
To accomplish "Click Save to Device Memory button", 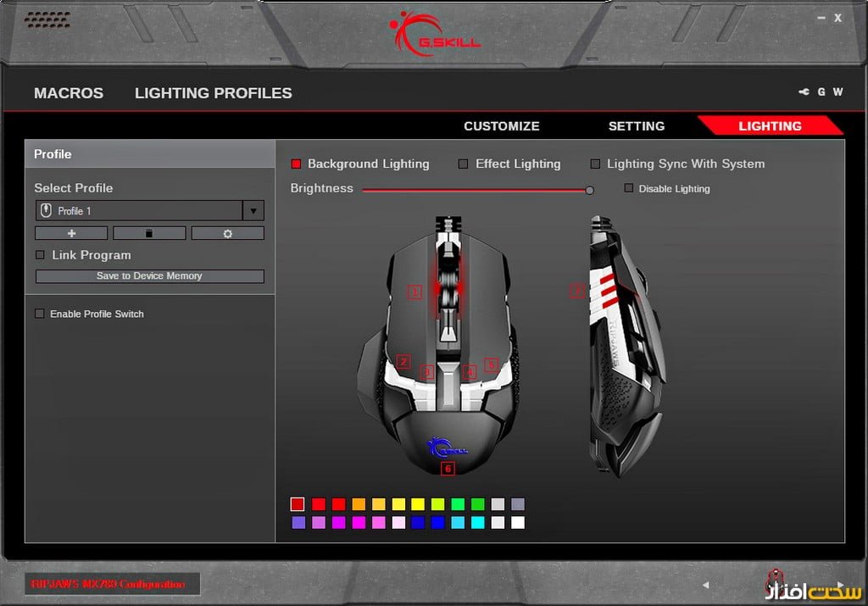I will pyautogui.click(x=149, y=276).
